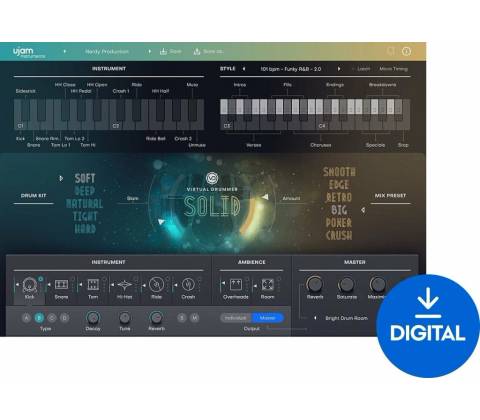Click the Master Saturate knob

[346, 284]
